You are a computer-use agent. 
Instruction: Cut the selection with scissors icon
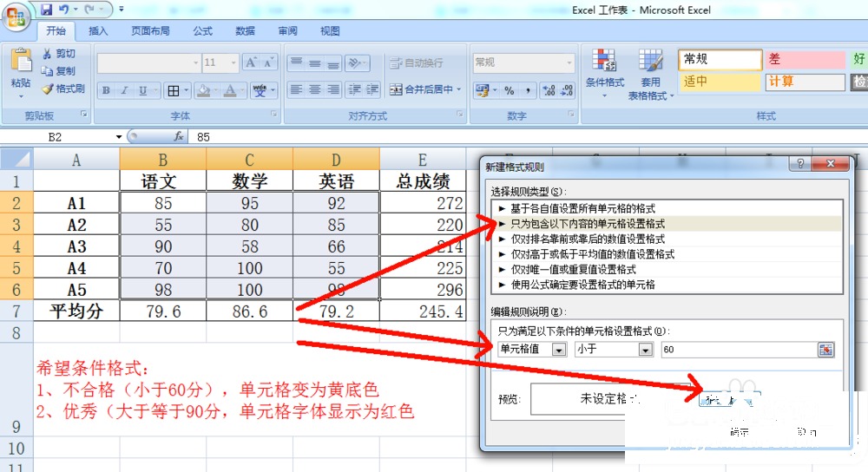[59, 54]
